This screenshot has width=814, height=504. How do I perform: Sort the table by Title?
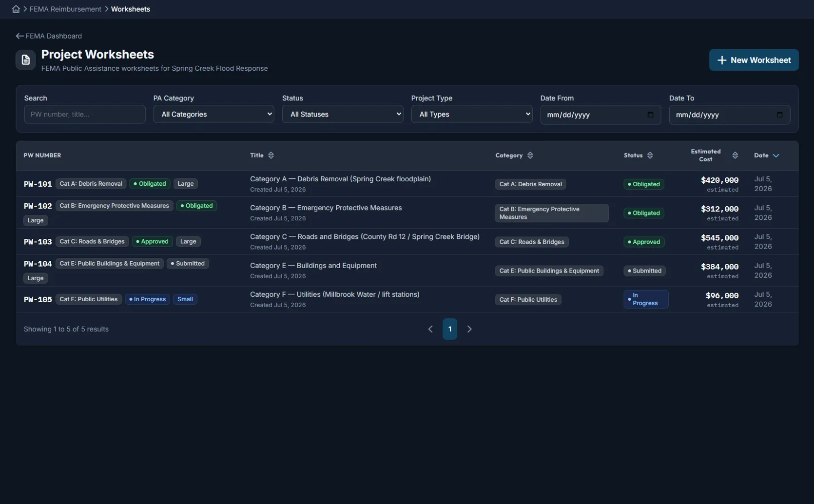pyautogui.click(x=262, y=155)
